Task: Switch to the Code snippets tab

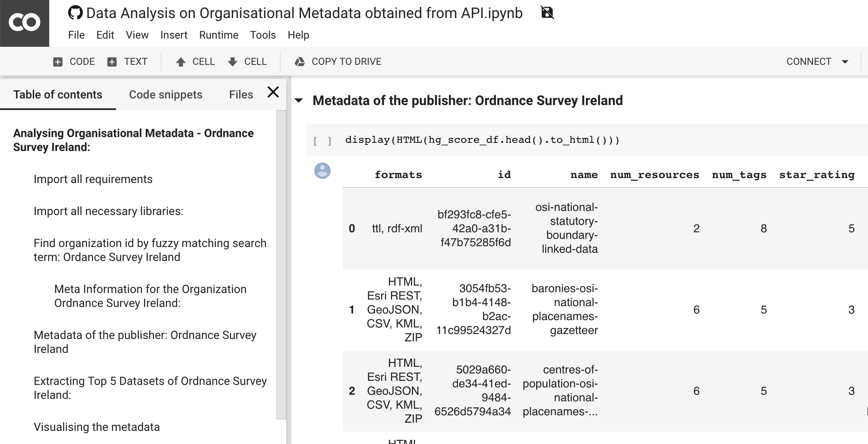Action: tap(166, 94)
